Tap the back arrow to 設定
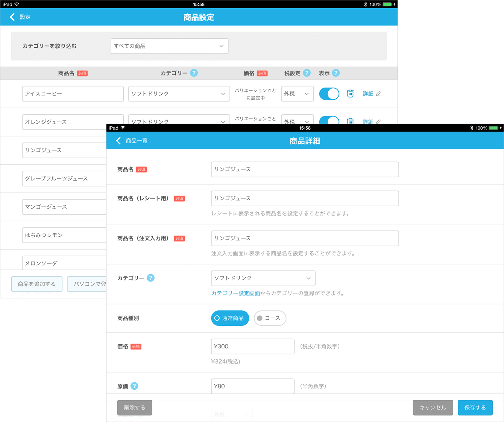504x422 pixels. [13, 17]
